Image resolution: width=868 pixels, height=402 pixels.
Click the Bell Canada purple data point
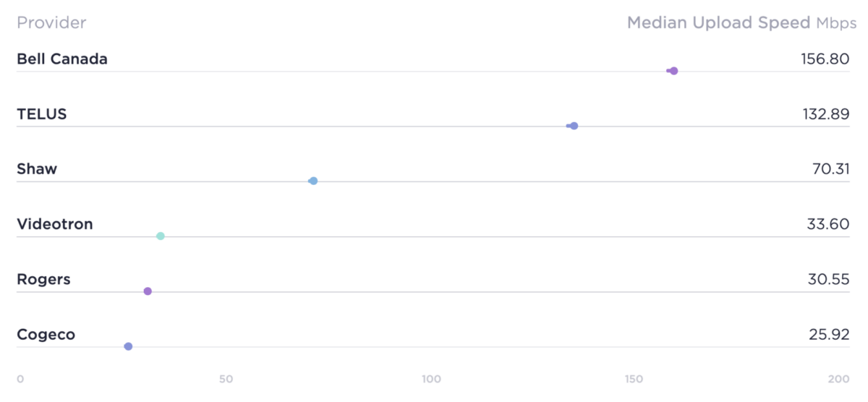673,71
